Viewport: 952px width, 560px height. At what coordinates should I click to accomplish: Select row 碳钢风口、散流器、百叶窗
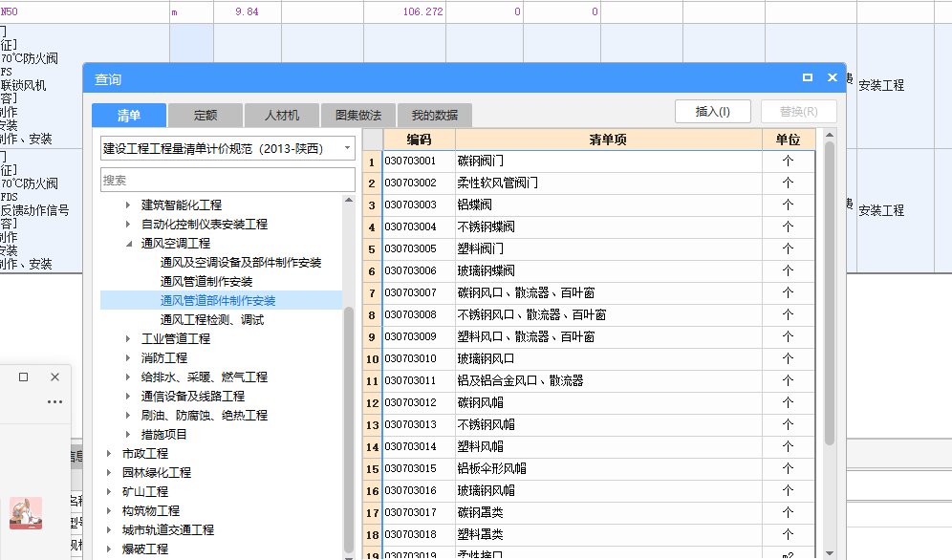tap(589, 293)
